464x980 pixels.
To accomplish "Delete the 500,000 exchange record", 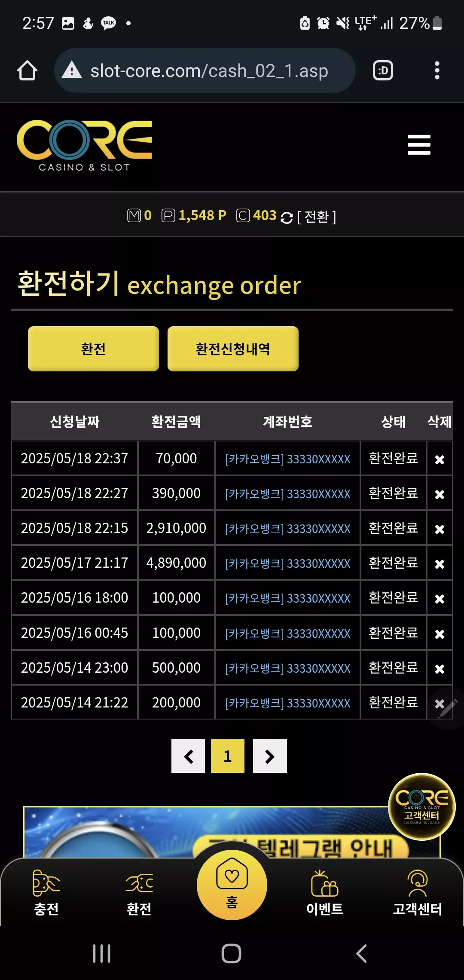I will [440, 669].
